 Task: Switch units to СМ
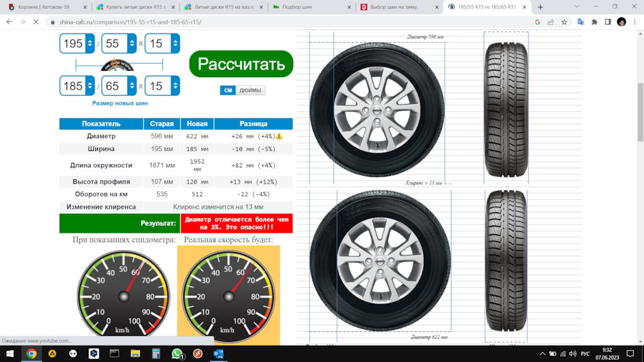click(x=228, y=90)
